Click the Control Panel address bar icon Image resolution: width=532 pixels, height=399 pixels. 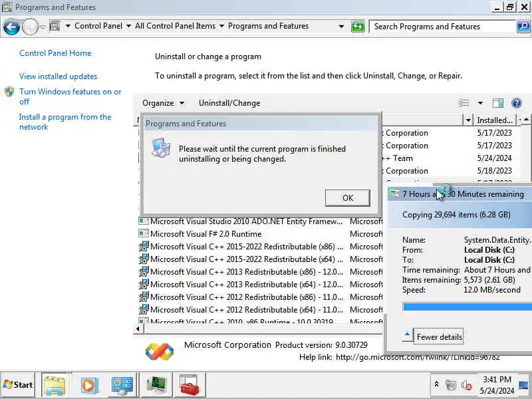[x=55, y=26]
